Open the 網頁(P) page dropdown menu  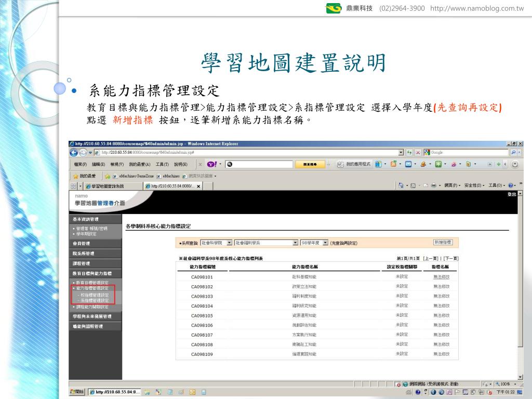[x=453, y=185]
